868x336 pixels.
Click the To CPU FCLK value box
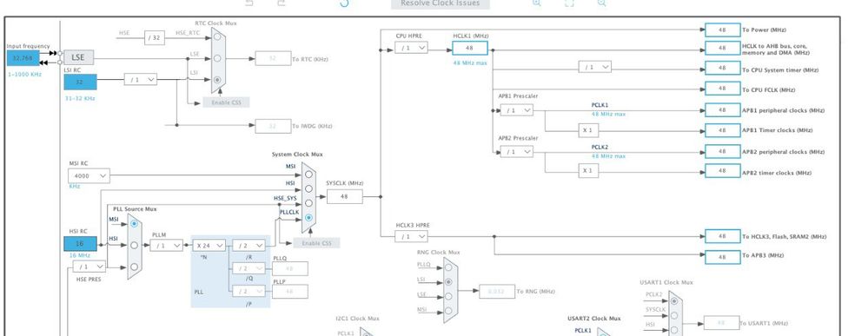point(722,88)
